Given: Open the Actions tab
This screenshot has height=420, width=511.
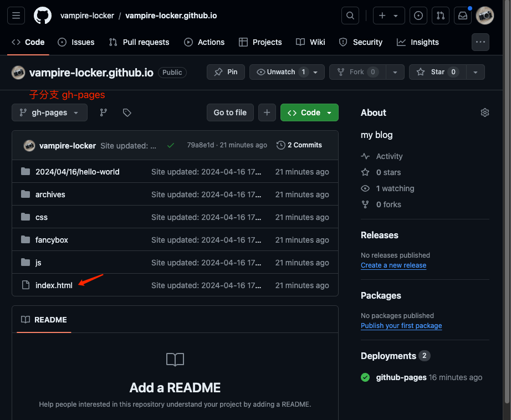Looking at the screenshot, I should tap(205, 42).
